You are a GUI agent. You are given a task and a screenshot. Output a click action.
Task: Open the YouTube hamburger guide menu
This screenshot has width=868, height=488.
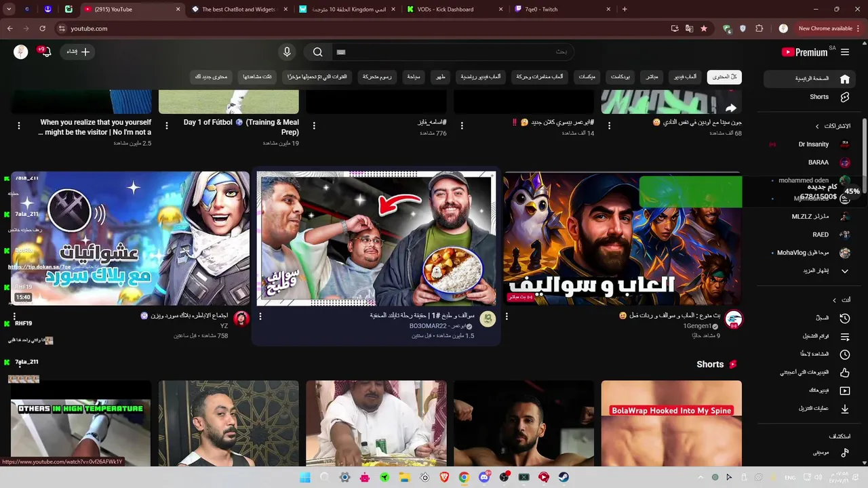[x=845, y=52]
